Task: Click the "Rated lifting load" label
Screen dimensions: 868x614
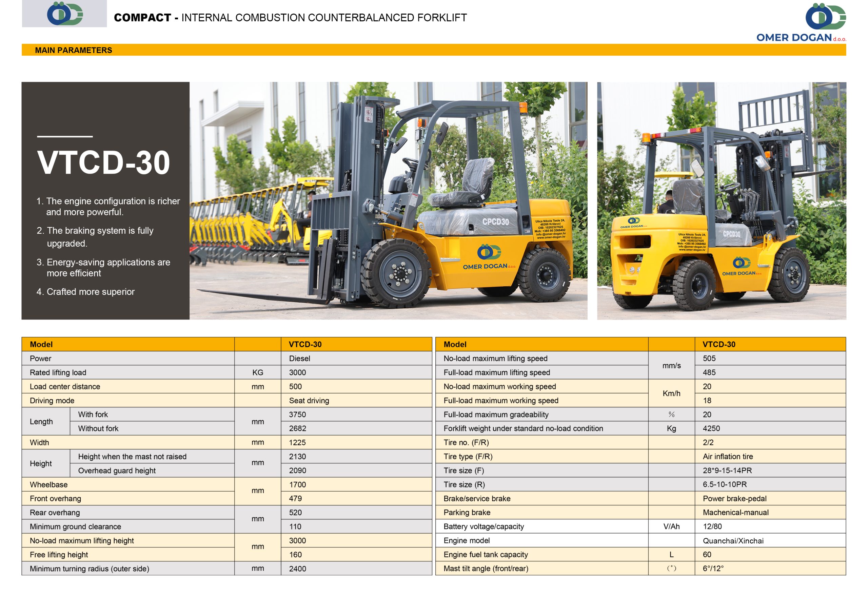Action: pos(58,372)
